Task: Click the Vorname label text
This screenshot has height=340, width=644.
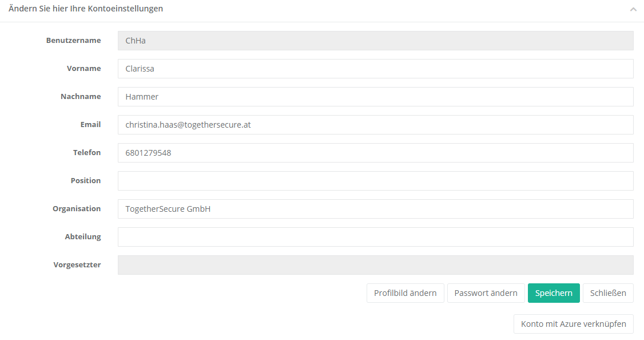Action: [84, 69]
